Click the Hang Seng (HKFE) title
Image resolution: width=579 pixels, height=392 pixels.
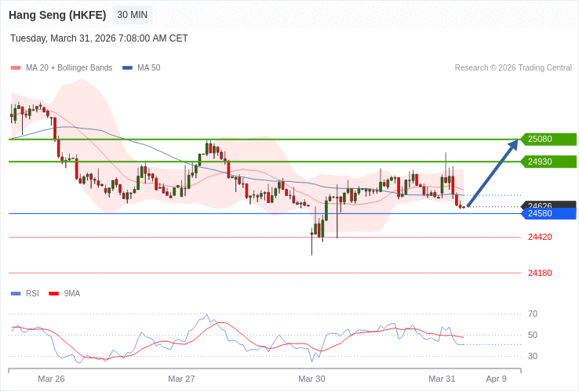pyautogui.click(x=57, y=15)
